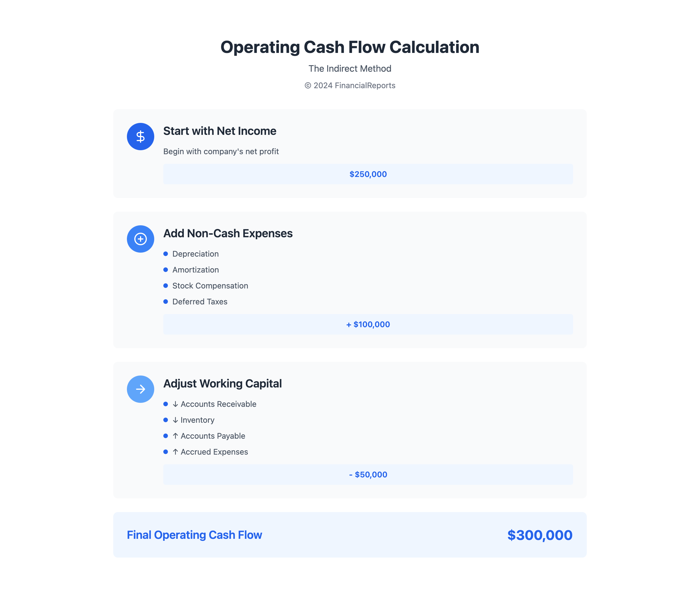700x594 pixels.
Task: Click the up arrow beside Accrued Expenses
Action: [x=175, y=451]
